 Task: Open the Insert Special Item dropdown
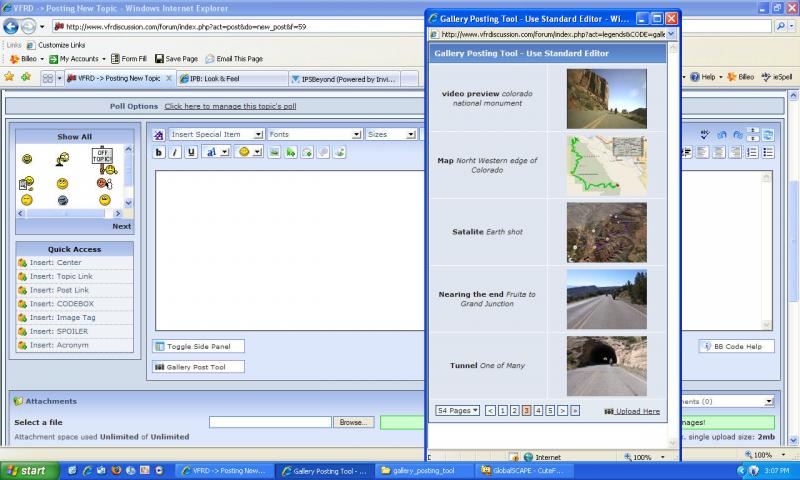click(x=216, y=134)
